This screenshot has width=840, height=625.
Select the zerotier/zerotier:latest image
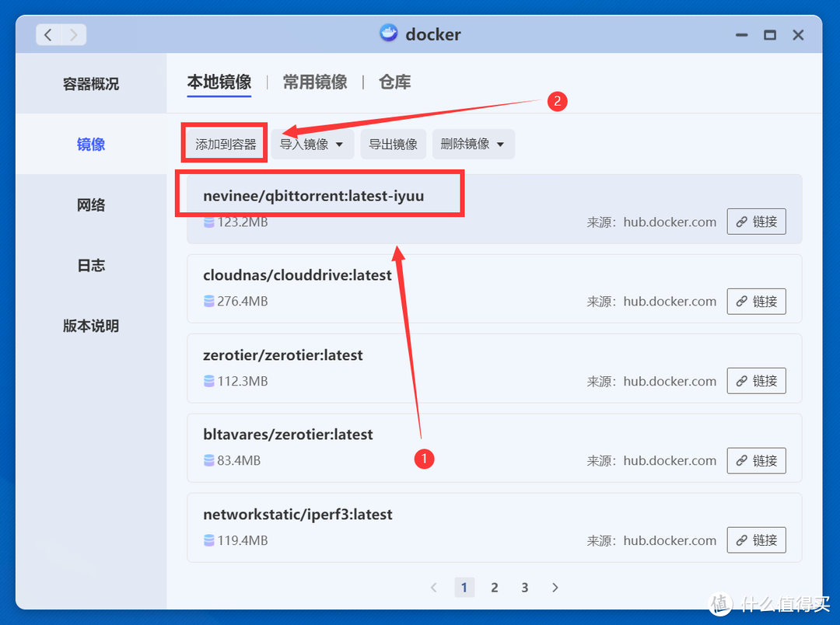coord(494,368)
